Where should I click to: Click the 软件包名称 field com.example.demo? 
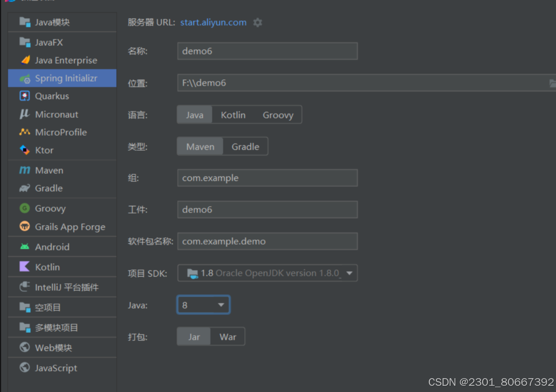tap(267, 241)
